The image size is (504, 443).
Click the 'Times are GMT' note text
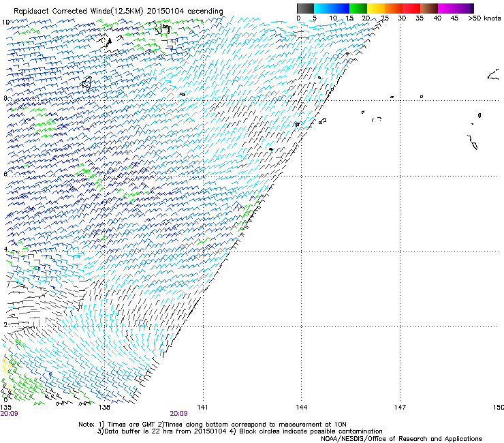131,425
